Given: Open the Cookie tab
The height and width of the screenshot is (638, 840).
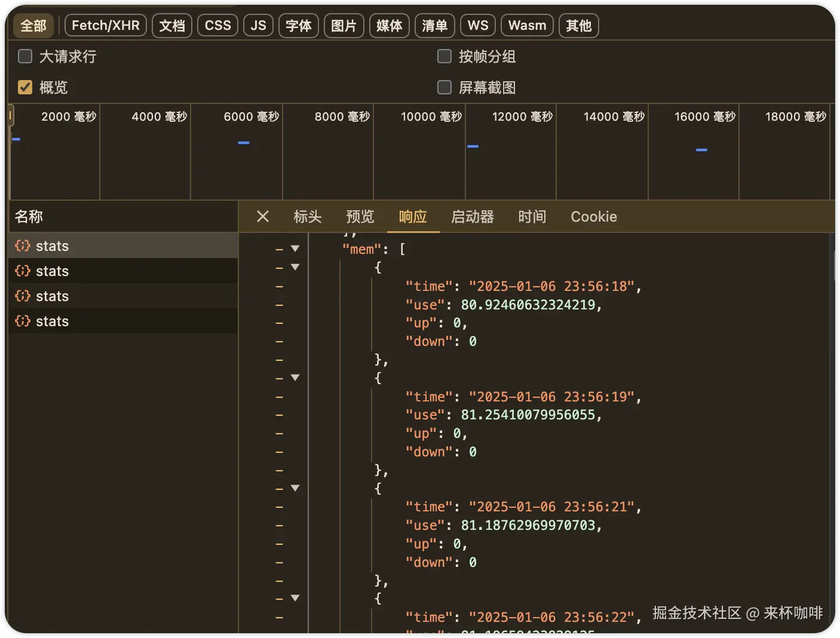Looking at the screenshot, I should coord(594,216).
